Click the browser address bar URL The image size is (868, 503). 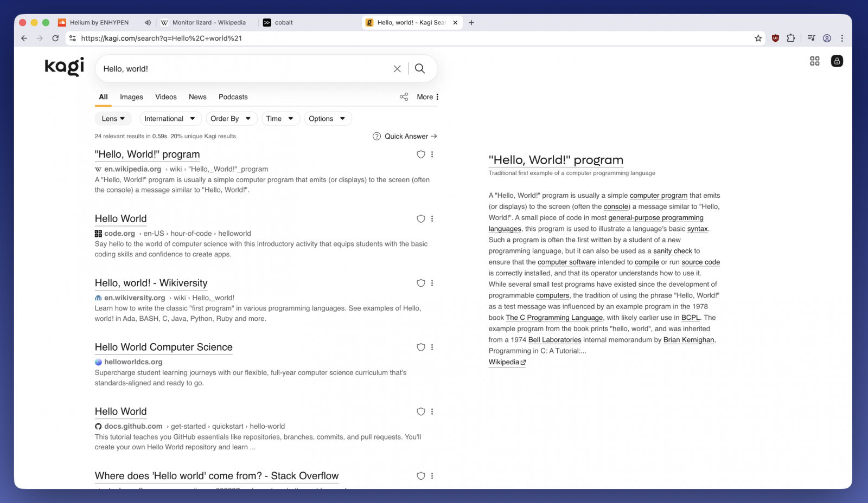pyautogui.click(x=162, y=38)
